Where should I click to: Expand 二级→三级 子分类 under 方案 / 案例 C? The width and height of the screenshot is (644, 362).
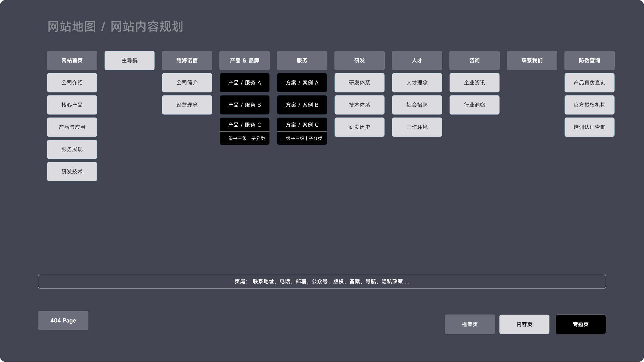point(302,138)
